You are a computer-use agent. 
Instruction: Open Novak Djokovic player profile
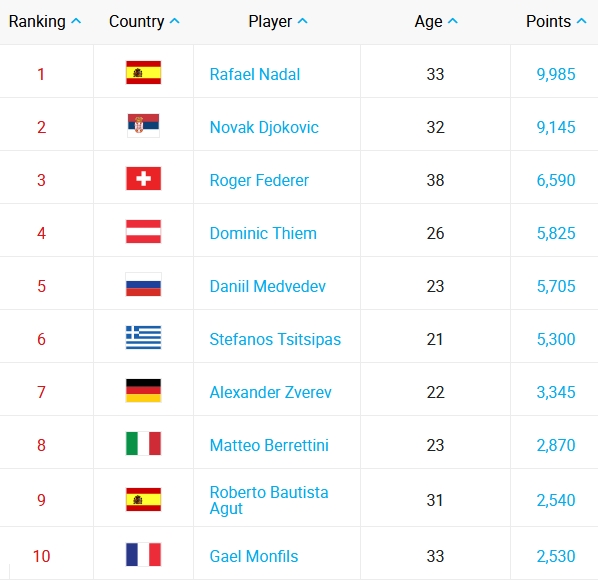tap(264, 127)
